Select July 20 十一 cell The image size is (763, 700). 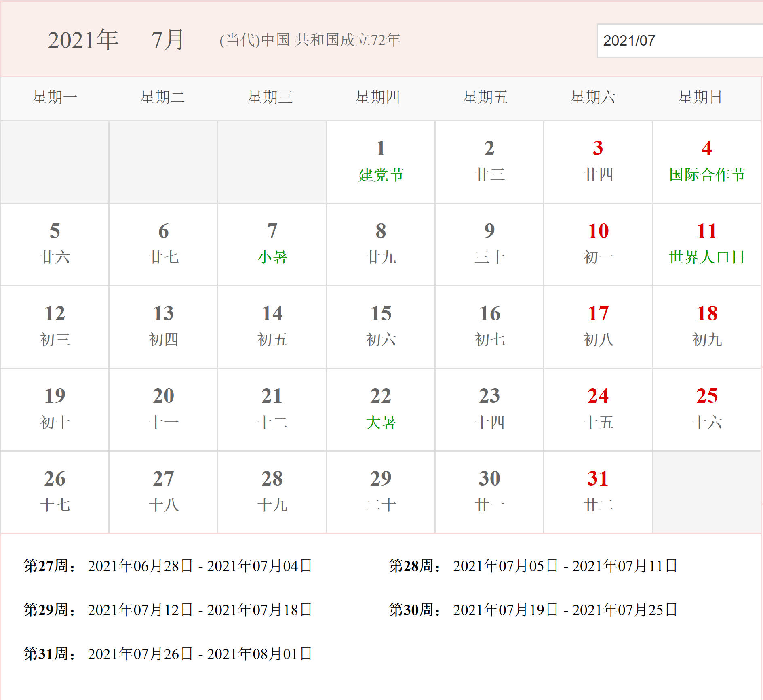(x=163, y=410)
